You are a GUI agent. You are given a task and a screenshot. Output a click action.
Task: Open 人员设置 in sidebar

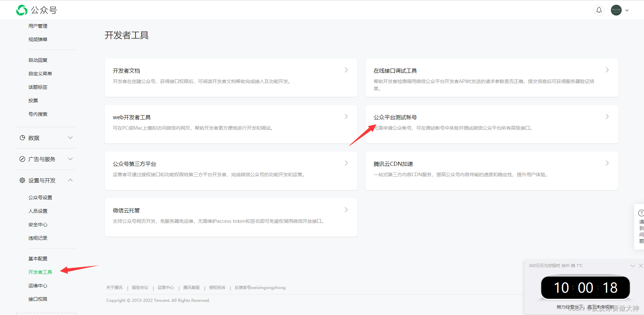(38, 211)
